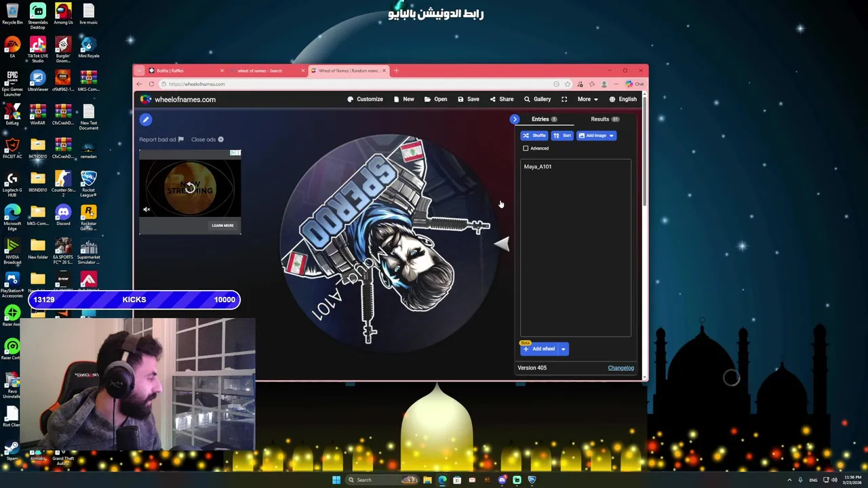Open Counter-Strike 2 desktop shortcut
The width and height of the screenshot is (868, 488).
click(63, 184)
